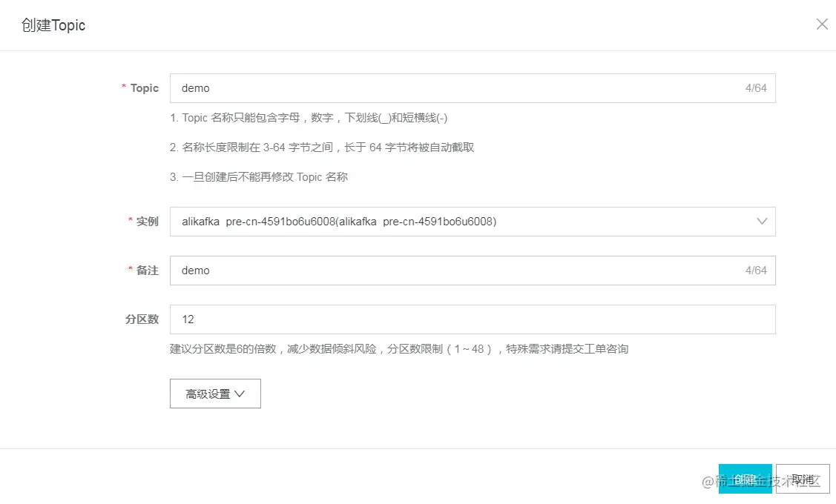This screenshot has height=504, width=836.
Task: Click the 实例 field label
Action: point(147,221)
